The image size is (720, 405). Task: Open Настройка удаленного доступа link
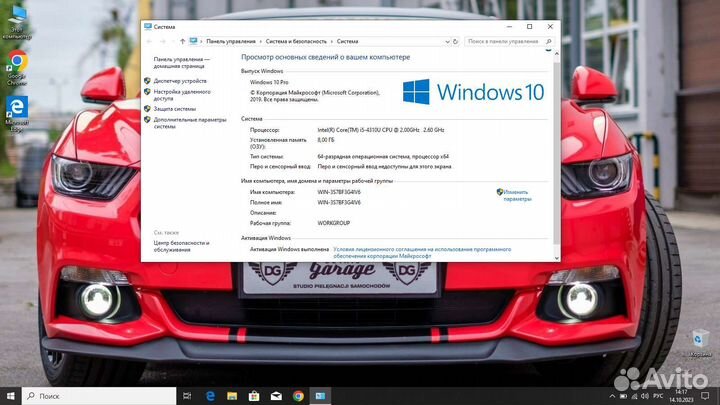pos(182,95)
